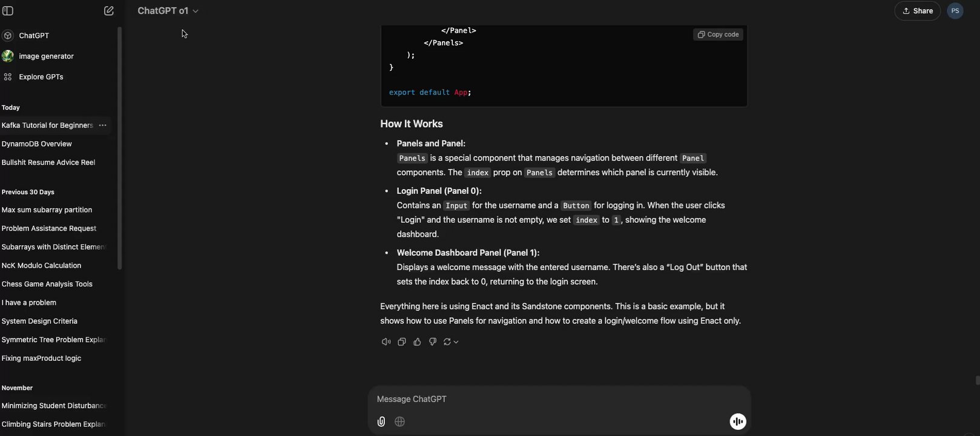Collapse the sidebar with the panel icon
The width and height of the screenshot is (980, 436).
8,11
